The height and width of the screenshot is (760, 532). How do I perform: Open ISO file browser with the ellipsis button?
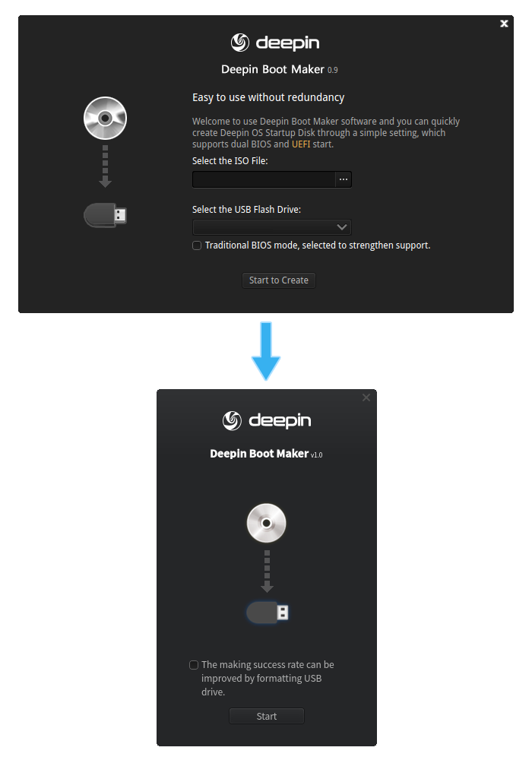[x=344, y=179]
